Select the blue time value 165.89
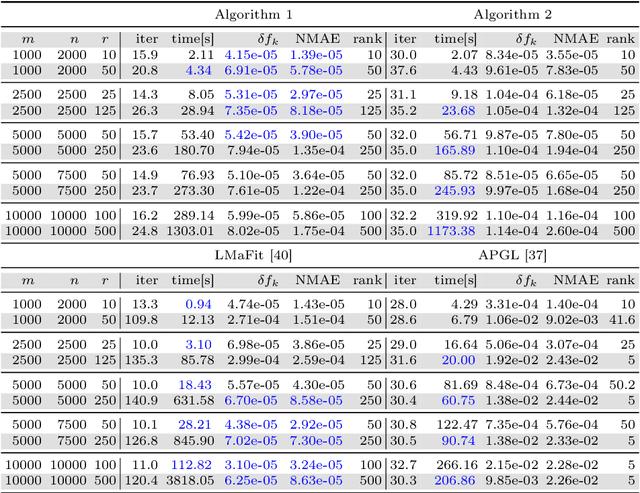Screen dimensions: 640x493 pyautogui.click(x=455, y=151)
